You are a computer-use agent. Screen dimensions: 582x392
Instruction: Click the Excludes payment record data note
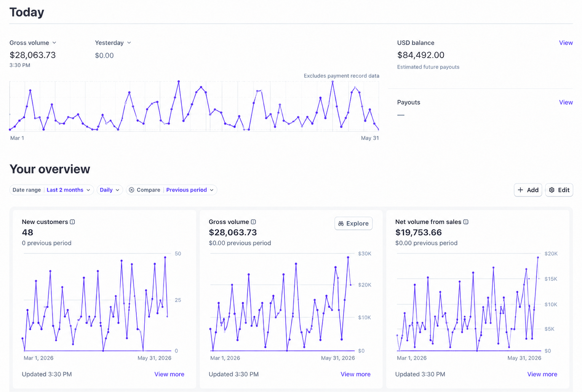tap(341, 76)
